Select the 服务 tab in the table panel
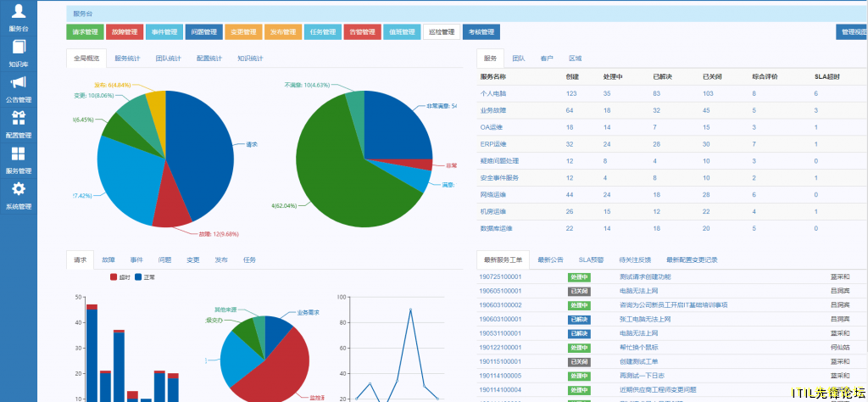Image resolution: width=868 pixels, height=402 pixels. 490,59
